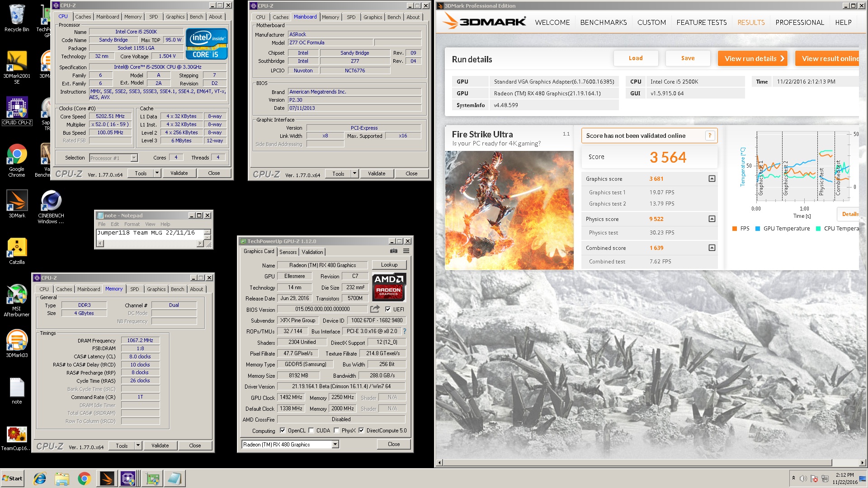Click the Load button in 3DMark Run details

point(636,58)
